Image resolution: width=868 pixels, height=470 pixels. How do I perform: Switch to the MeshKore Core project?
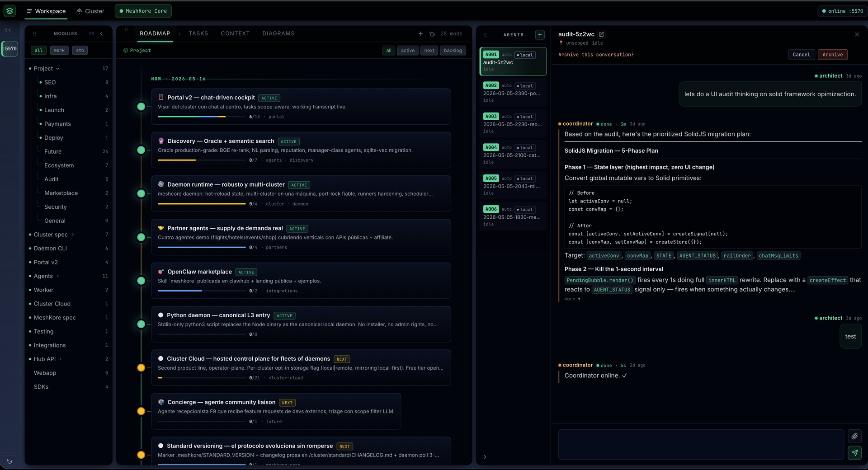click(143, 11)
